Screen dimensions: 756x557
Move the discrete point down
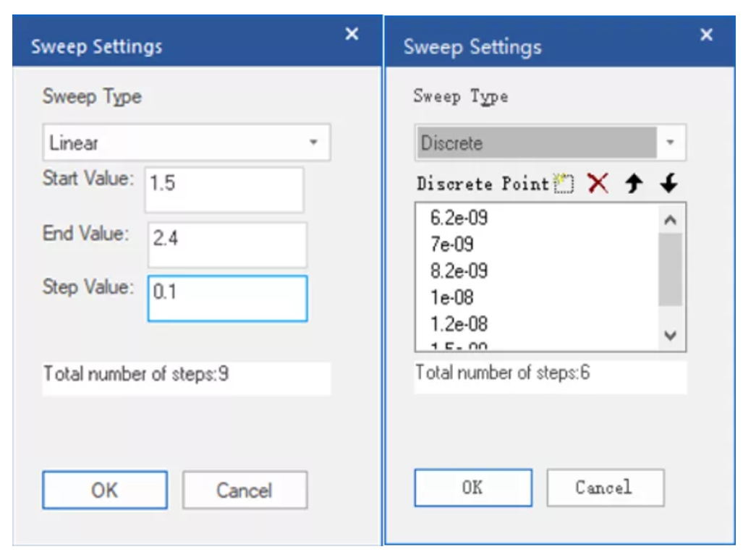pos(669,184)
